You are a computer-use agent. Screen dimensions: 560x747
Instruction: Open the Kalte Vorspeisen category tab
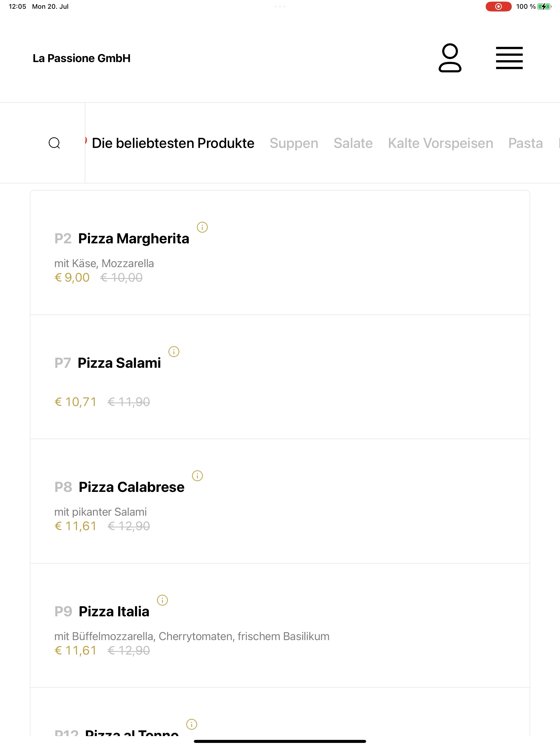[x=441, y=143]
